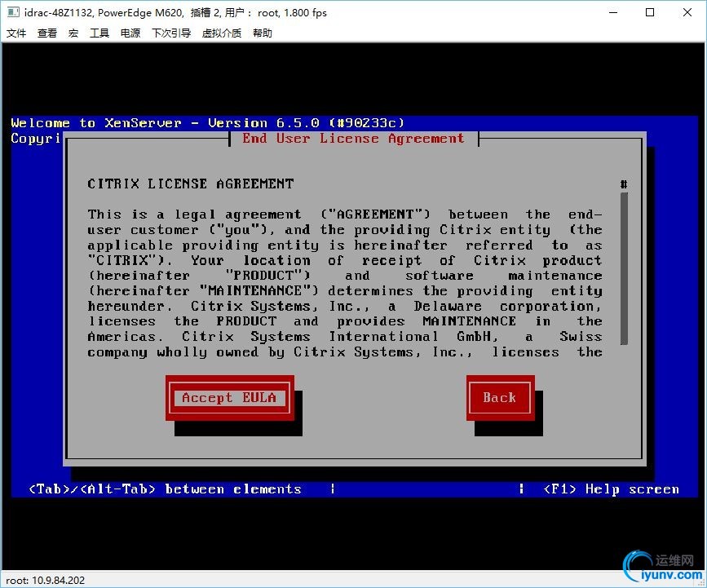Click the '<Tab>/<Alt-Tab> between elements' hint
The height and width of the screenshot is (588, 707).
click(165, 489)
